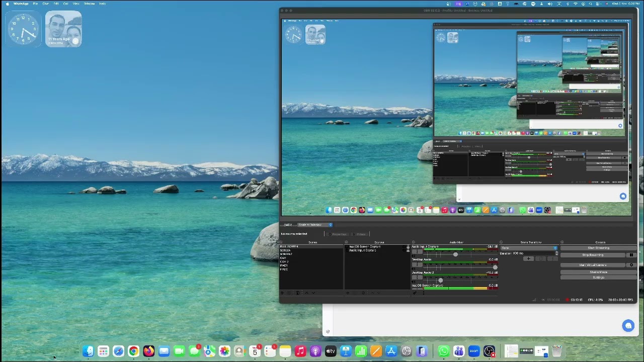Open the Trash in the Dock
Image resolution: width=644 pixels, height=362 pixels.
pos(556,351)
